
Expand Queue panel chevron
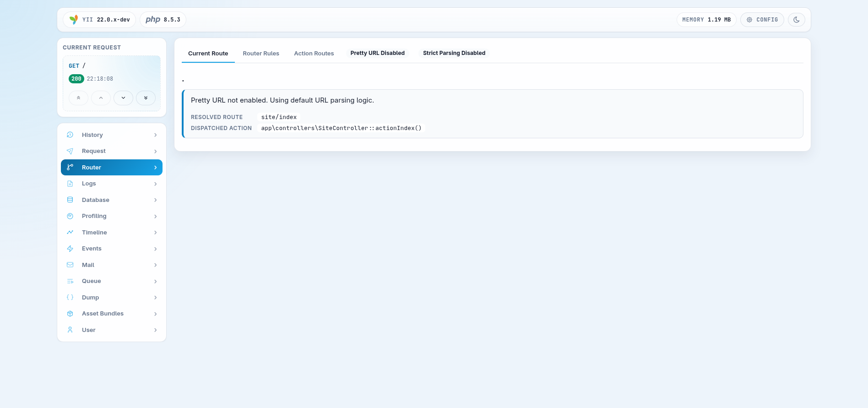tap(156, 281)
